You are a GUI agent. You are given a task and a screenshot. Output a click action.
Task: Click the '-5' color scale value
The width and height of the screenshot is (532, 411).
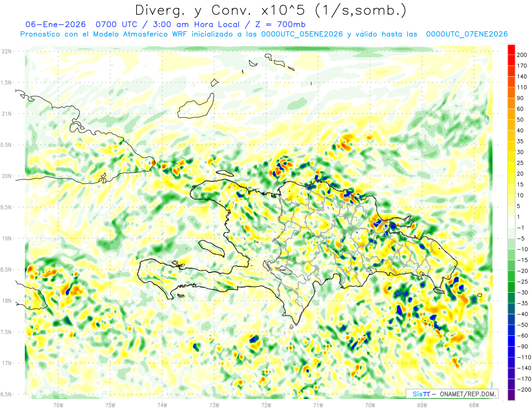point(522,239)
